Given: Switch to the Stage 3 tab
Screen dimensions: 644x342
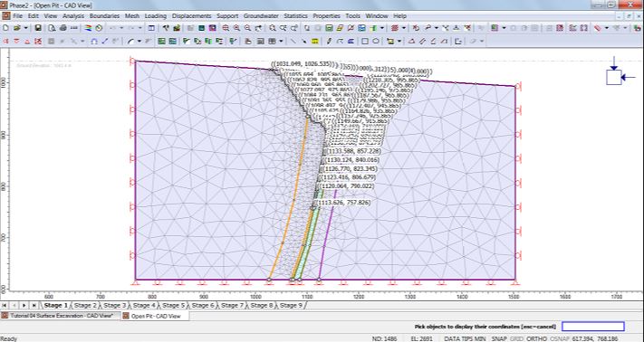Looking at the screenshot, I should pos(115,305).
